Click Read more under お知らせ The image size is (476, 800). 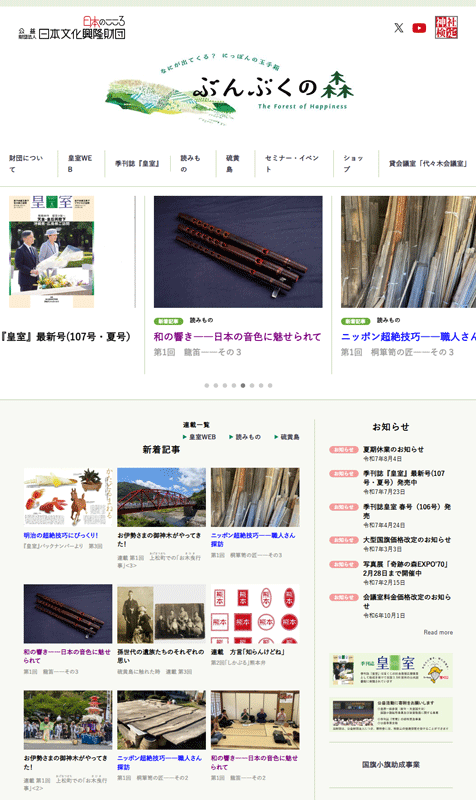[x=438, y=632]
